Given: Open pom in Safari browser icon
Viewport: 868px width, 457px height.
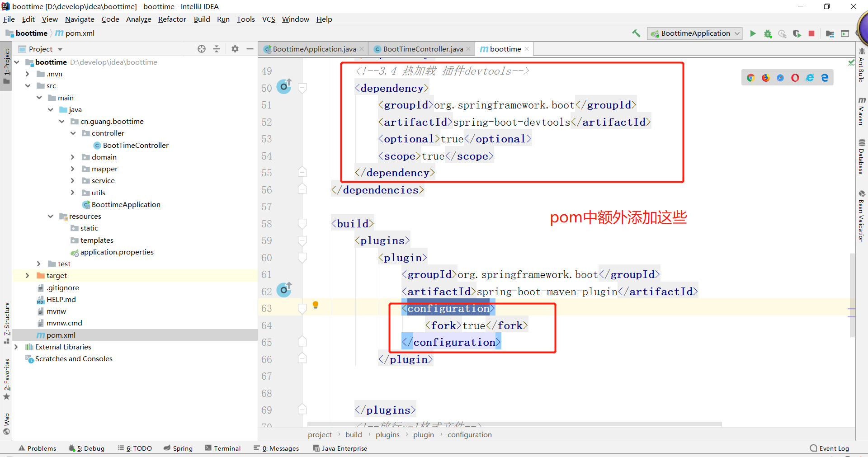Looking at the screenshot, I should click(x=780, y=78).
